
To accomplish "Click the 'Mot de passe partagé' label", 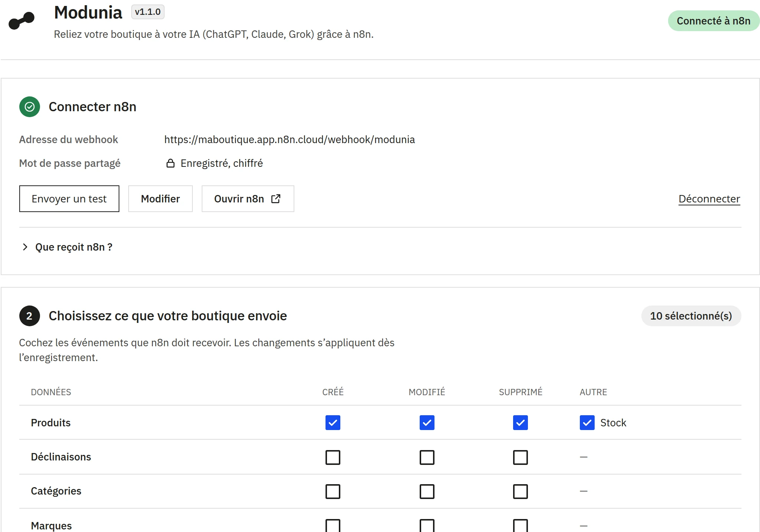I will coord(70,163).
